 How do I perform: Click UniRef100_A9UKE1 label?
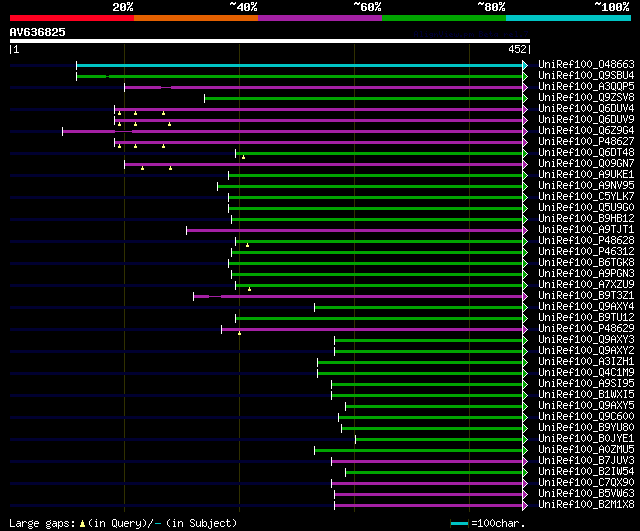[586, 175]
